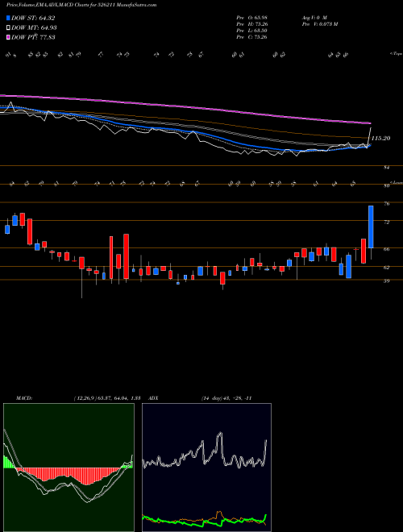Click the Pre O: 63.98 open value

click(x=252, y=17)
